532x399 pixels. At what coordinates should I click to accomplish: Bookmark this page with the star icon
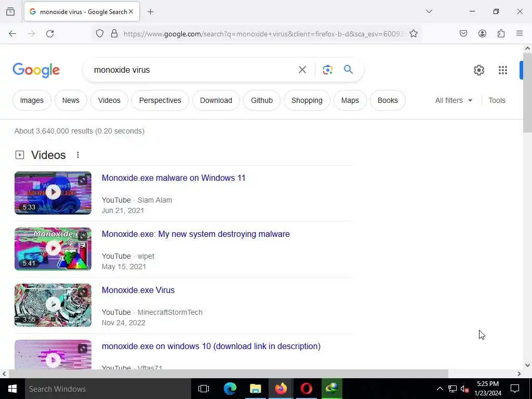413,34
